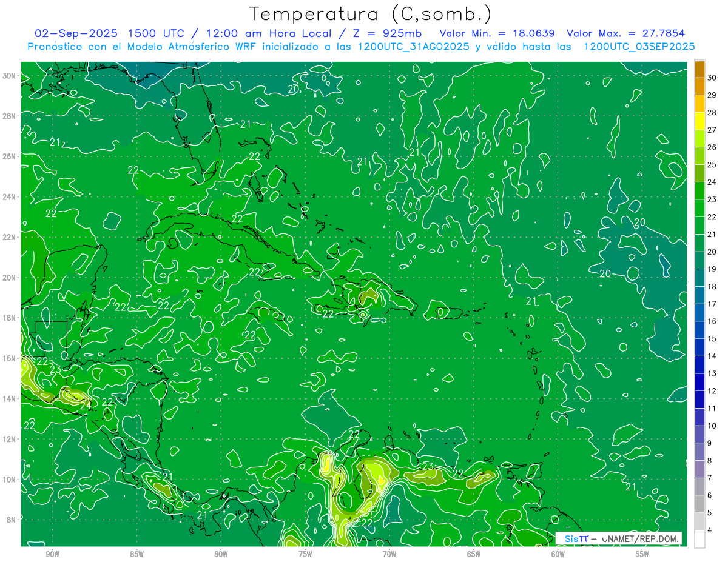Viewport: 728px width, 562px height.
Task: Pick the gray swatch between 5 and 6
Action: click(x=699, y=504)
